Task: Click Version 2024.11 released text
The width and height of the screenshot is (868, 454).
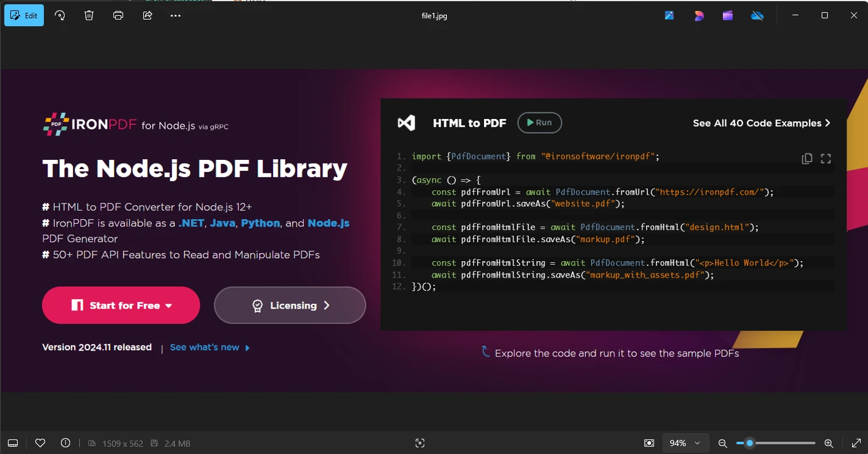Action: 97,347
